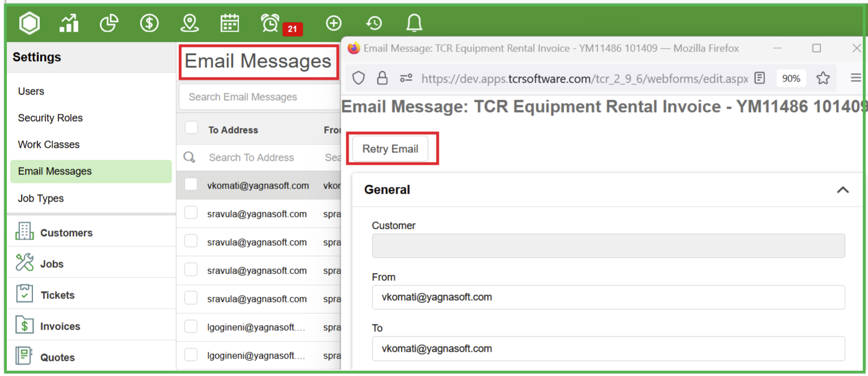
Task: Open the bar chart analytics icon
Action: pos(69,23)
